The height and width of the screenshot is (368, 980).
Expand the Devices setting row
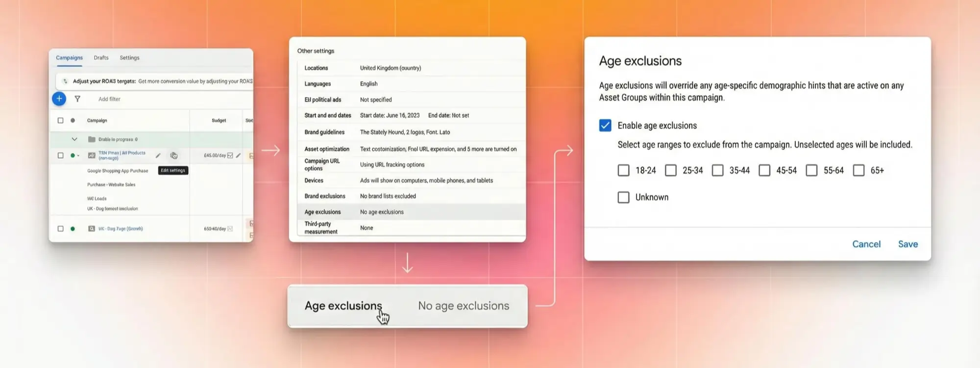tap(411, 181)
